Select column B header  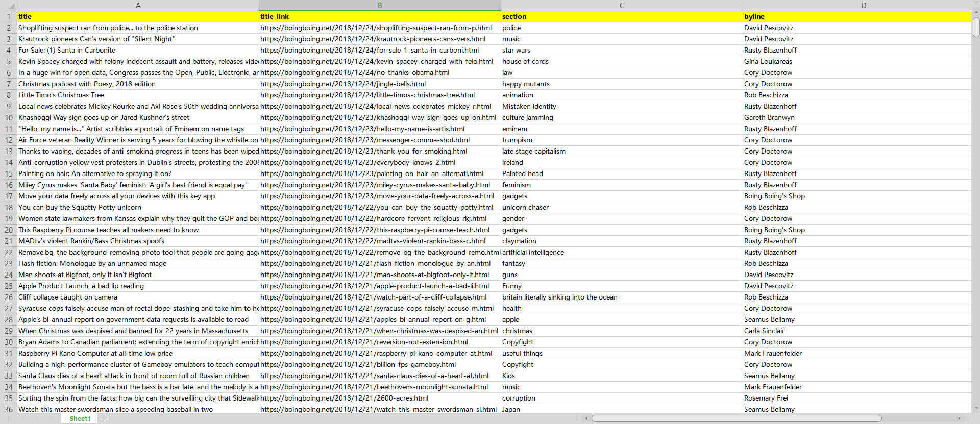(x=380, y=5)
